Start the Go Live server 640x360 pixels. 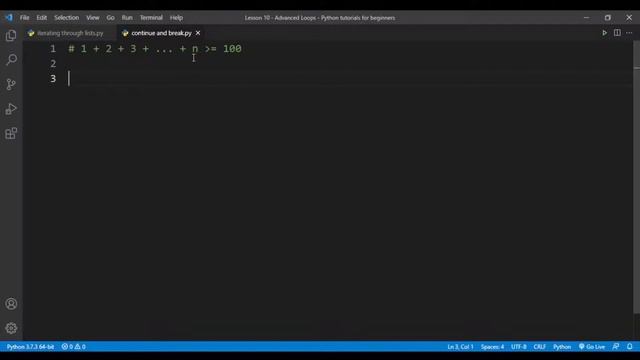[592, 347]
